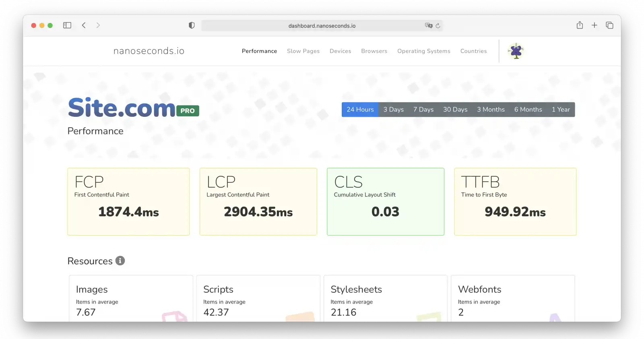Open the nanoseconds.io logo link
The height and width of the screenshot is (339, 644).
point(149,51)
